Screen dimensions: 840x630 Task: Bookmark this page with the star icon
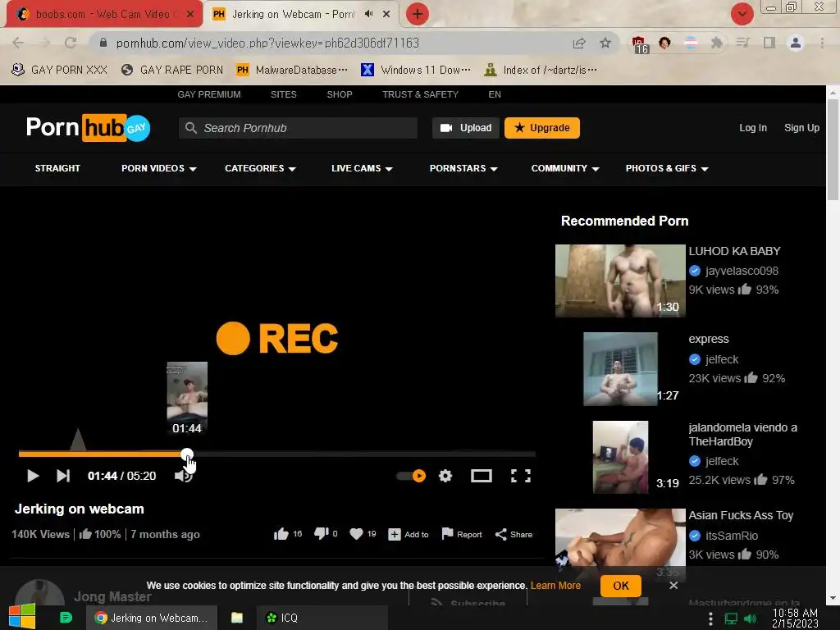click(605, 43)
